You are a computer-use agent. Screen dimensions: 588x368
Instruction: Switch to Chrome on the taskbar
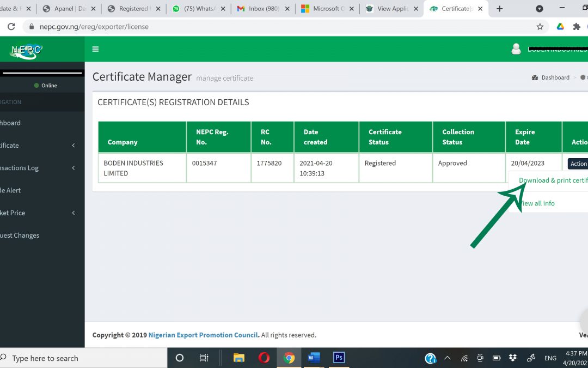click(289, 358)
